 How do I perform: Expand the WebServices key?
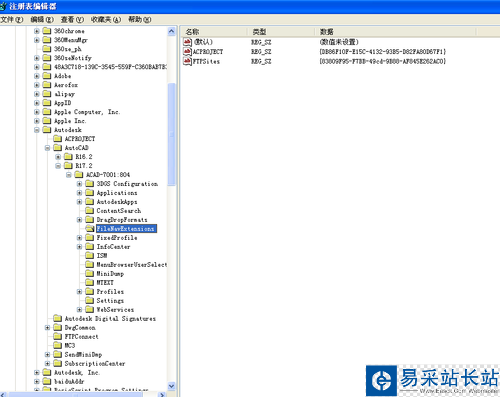[79, 310]
